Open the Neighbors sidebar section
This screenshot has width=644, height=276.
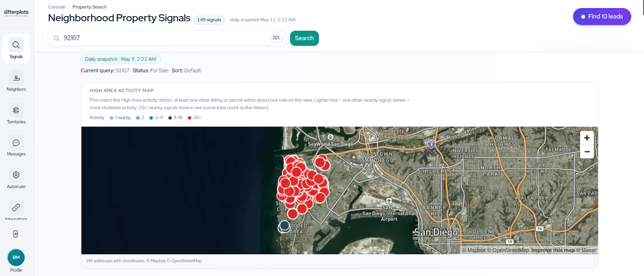pos(16,81)
